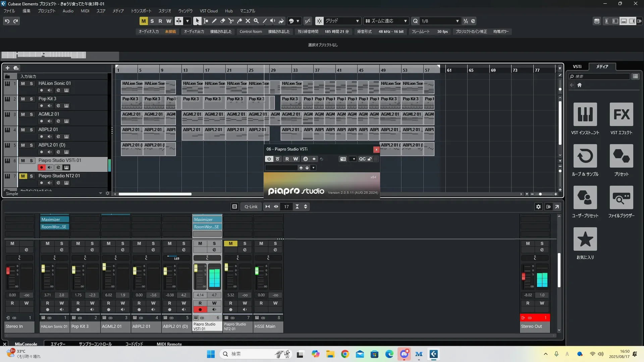Select the Glue tool
644x362 pixels.
click(x=239, y=21)
